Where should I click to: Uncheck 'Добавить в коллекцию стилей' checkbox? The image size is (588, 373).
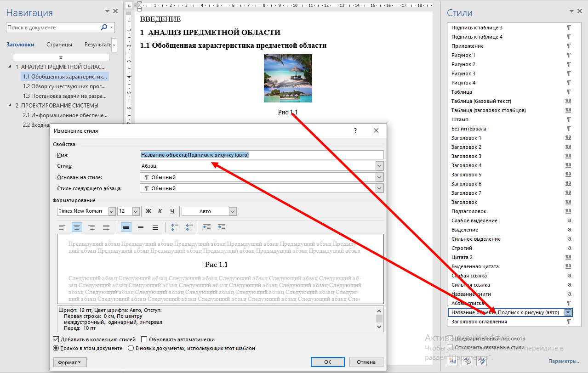pyautogui.click(x=57, y=339)
